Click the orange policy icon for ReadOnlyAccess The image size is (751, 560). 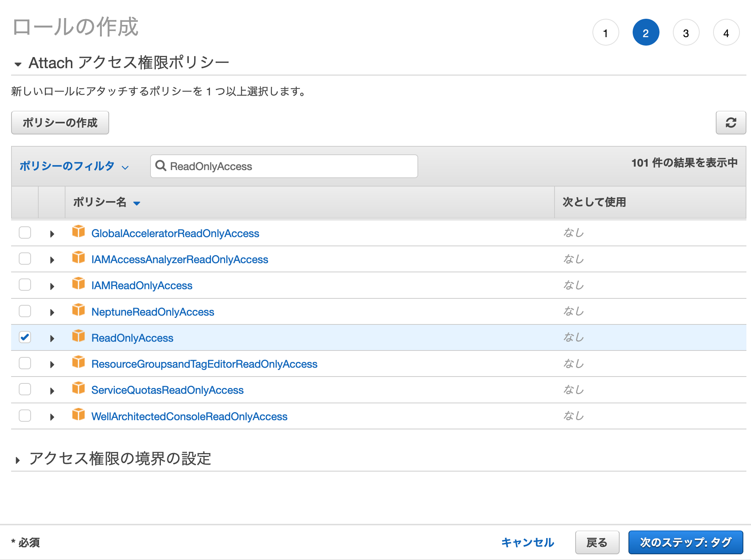(79, 336)
